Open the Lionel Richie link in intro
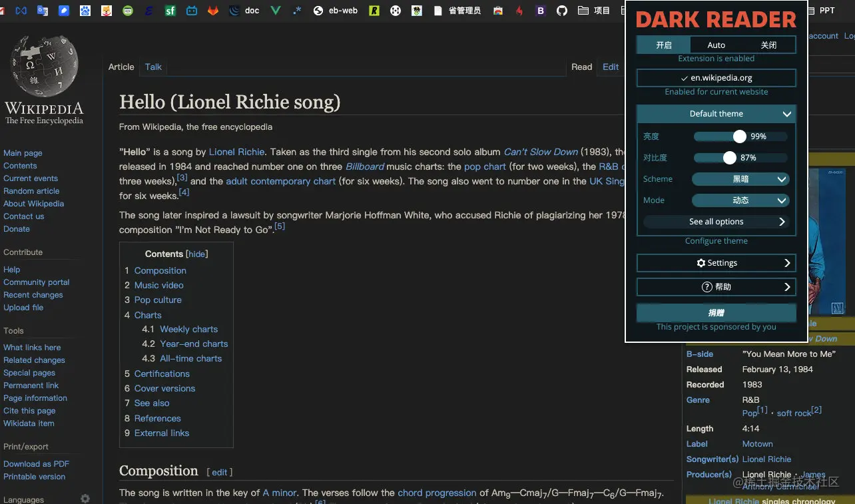Image resolution: width=855 pixels, height=504 pixels. (236, 152)
